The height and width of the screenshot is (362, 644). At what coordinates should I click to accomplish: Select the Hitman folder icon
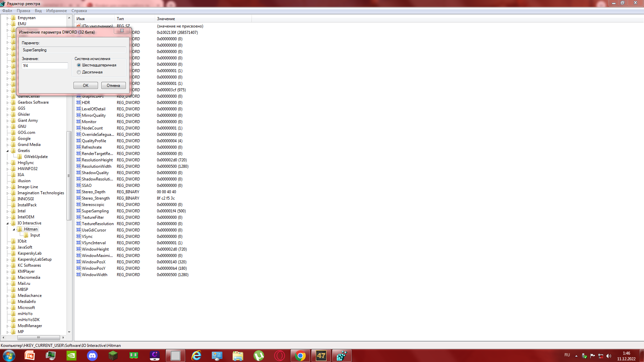tap(19, 229)
